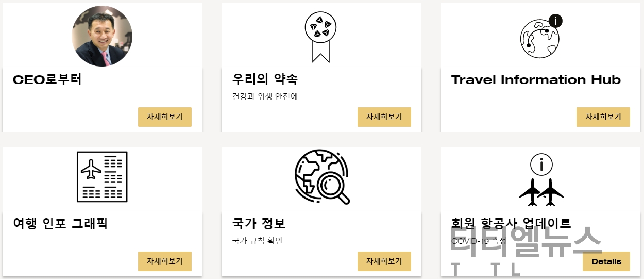The width and height of the screenshot is (644, 279).
Task: Select the 국가 정보 heading
Action: click(259, 224)
